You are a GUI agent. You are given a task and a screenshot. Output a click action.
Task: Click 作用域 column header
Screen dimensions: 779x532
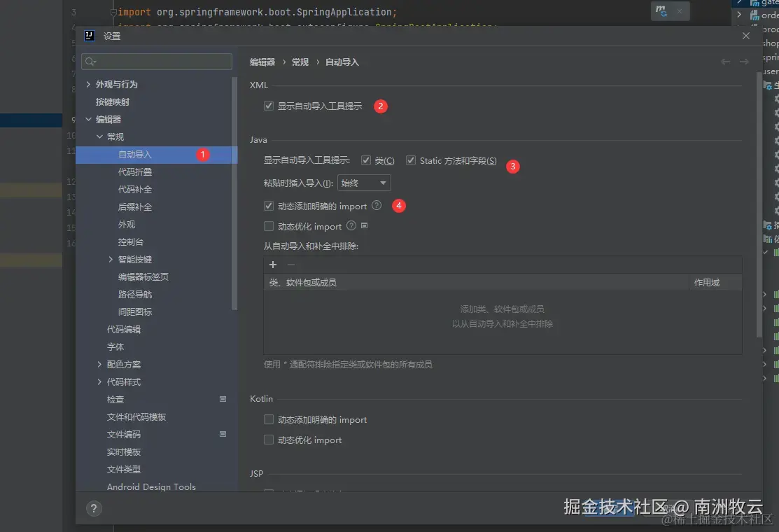tap(715, 282)
